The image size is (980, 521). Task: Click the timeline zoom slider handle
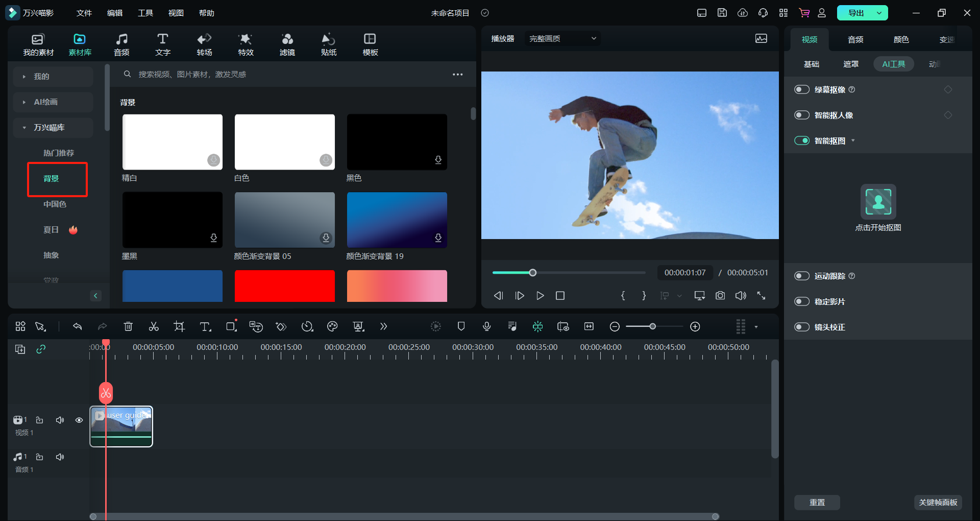click(652, 326)
